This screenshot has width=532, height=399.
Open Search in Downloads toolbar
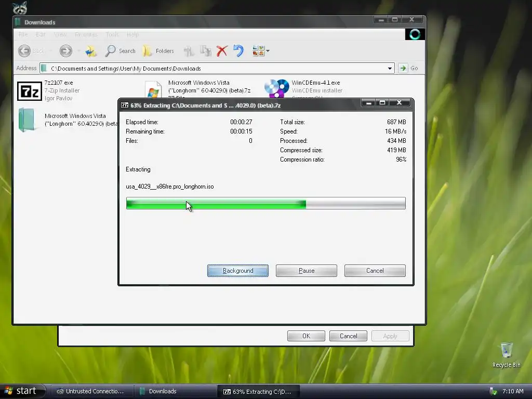click(120, 51)
